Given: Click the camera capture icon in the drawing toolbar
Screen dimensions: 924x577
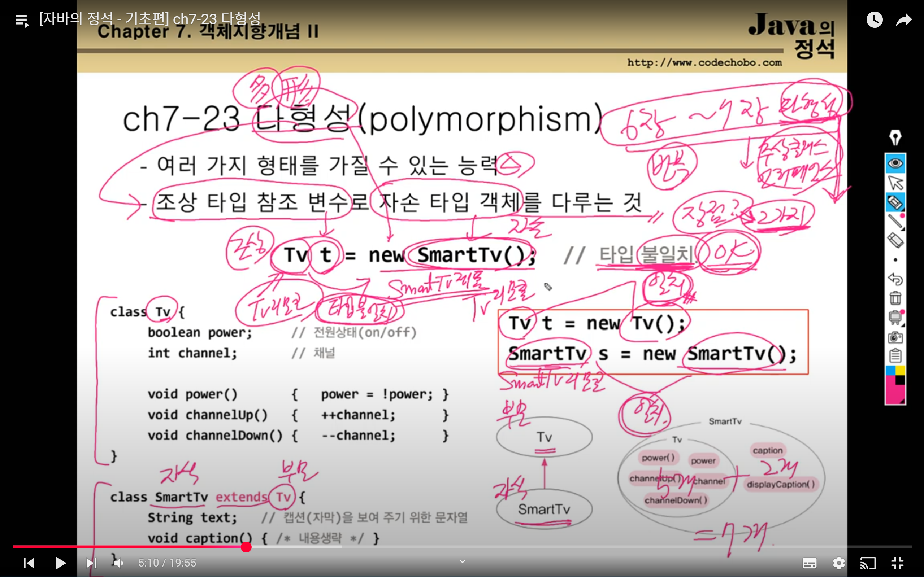Looking at the screenshot, I should coord(895,337).
